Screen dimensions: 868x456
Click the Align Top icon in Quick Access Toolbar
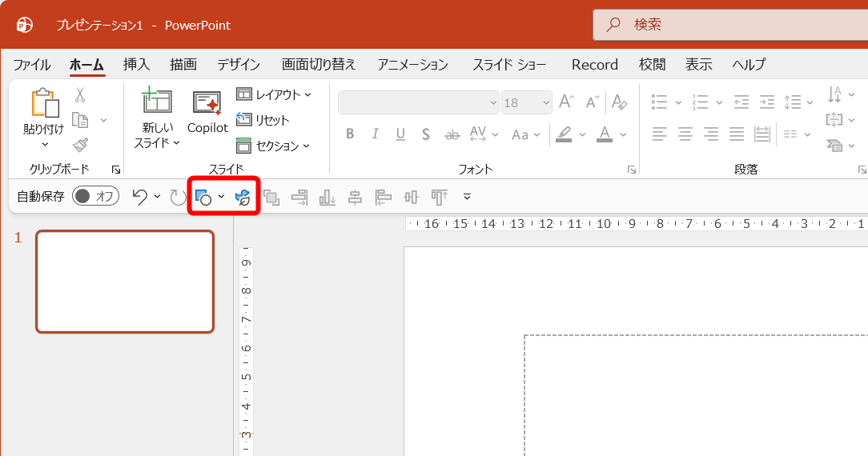(440, 198)
